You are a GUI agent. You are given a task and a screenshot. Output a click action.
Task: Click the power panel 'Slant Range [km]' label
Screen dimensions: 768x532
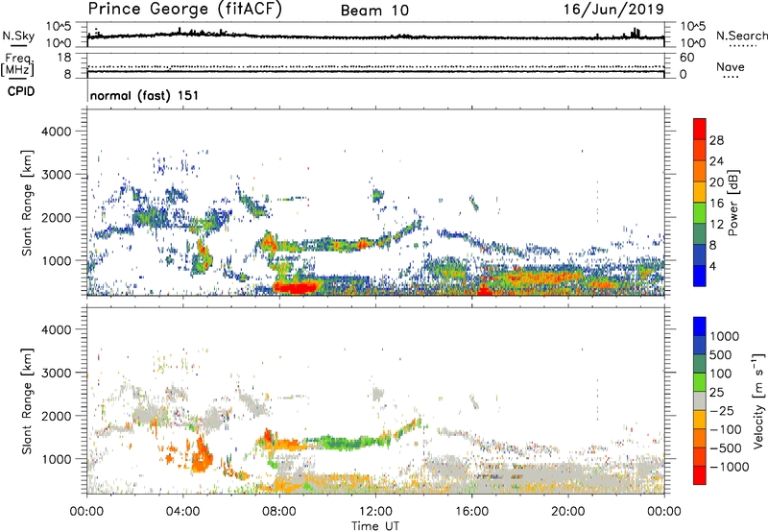point(27,203)
